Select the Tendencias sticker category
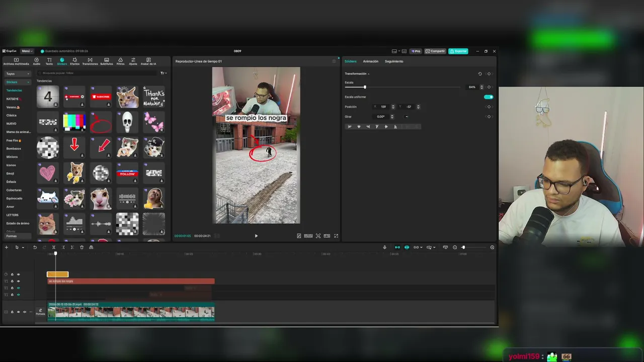Viewport: 644px width, 362px height. [14, 90]
